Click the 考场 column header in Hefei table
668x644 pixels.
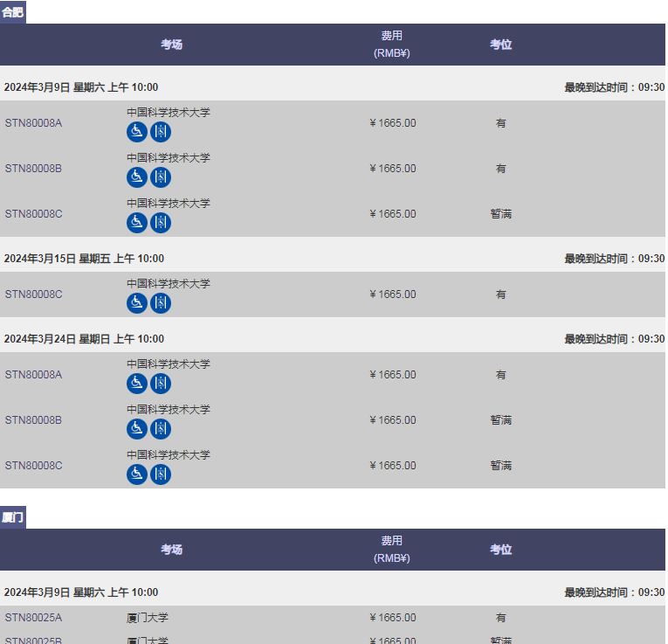pos(171,45)
